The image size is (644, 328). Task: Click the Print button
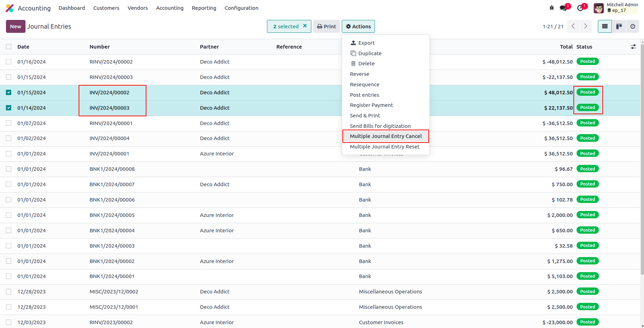[326, 27]
